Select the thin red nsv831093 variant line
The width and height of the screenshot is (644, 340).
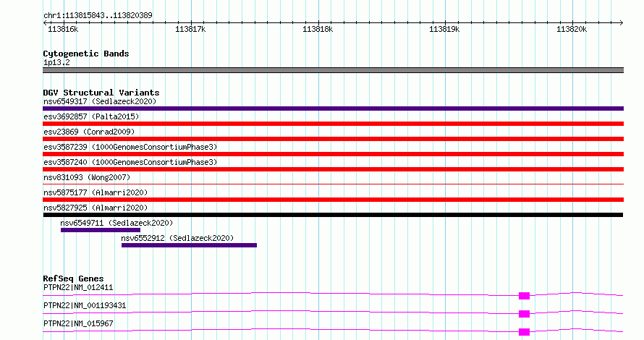tap(333, 184)
